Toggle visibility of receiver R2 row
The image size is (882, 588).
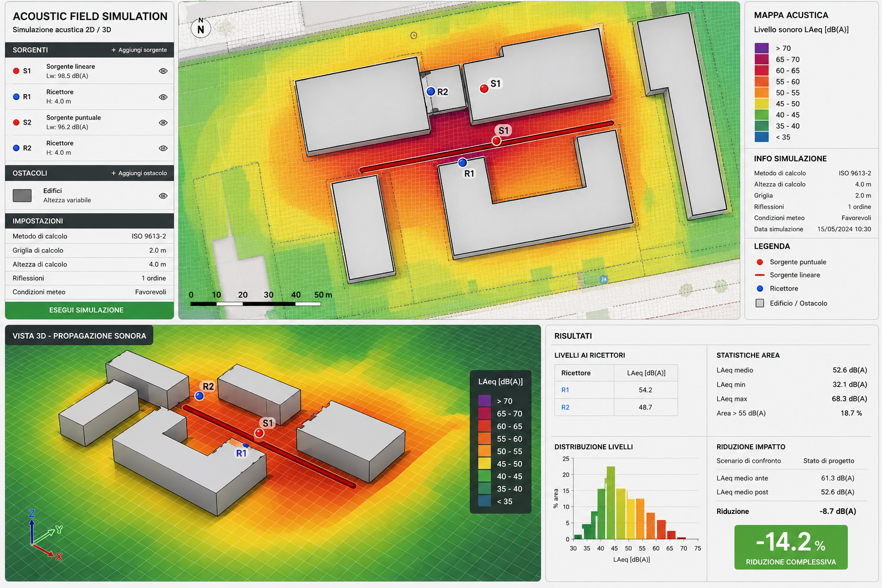point(163,148)
